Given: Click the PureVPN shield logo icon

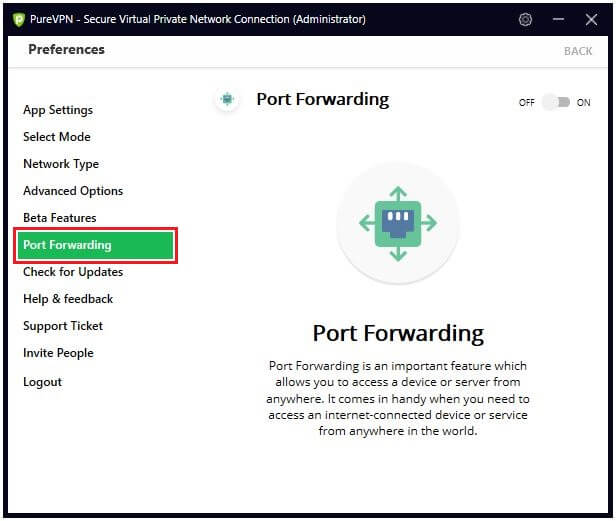Looking at the screenshot, I should click(18, 20).
